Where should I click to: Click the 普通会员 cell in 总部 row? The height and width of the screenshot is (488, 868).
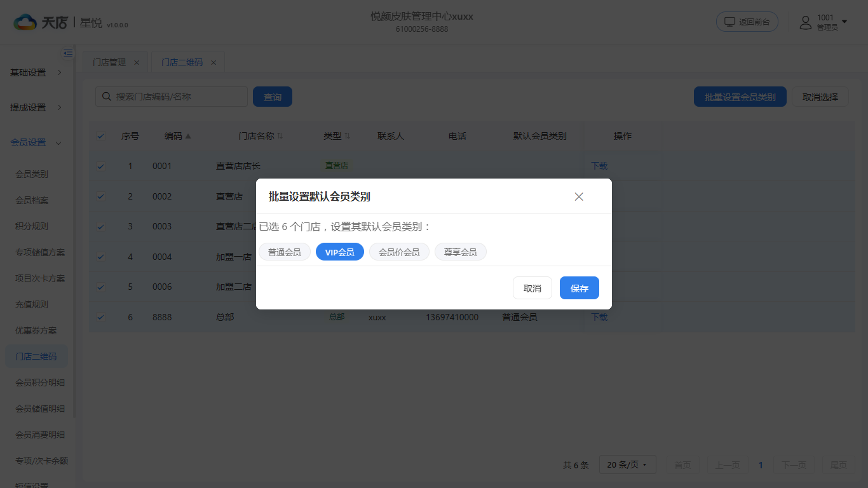point(519,316)
